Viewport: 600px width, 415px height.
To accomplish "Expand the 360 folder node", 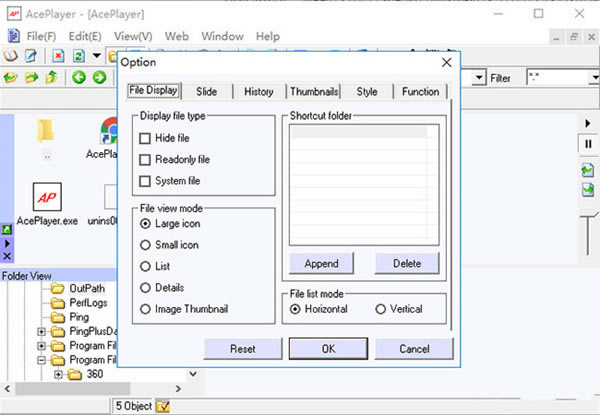I will pos(58,374).
